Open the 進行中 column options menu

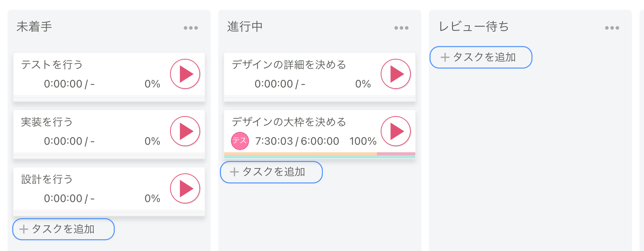tap(401, 27)
